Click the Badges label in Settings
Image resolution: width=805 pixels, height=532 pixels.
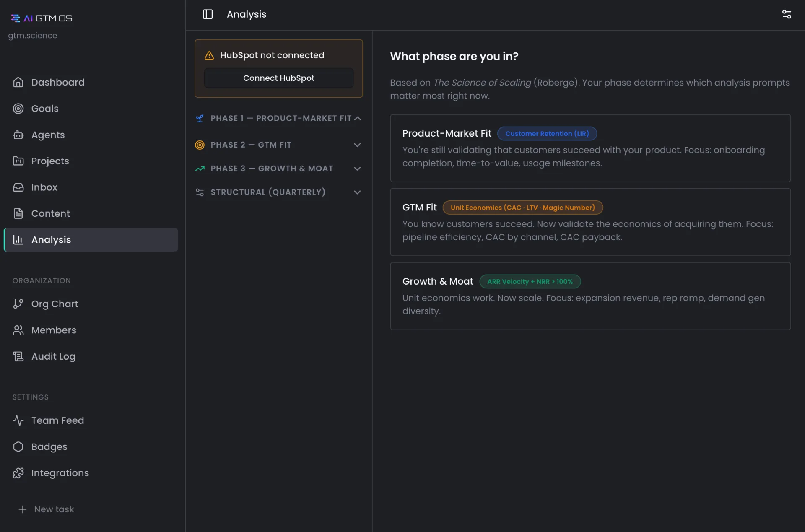(x=49, y=447)
